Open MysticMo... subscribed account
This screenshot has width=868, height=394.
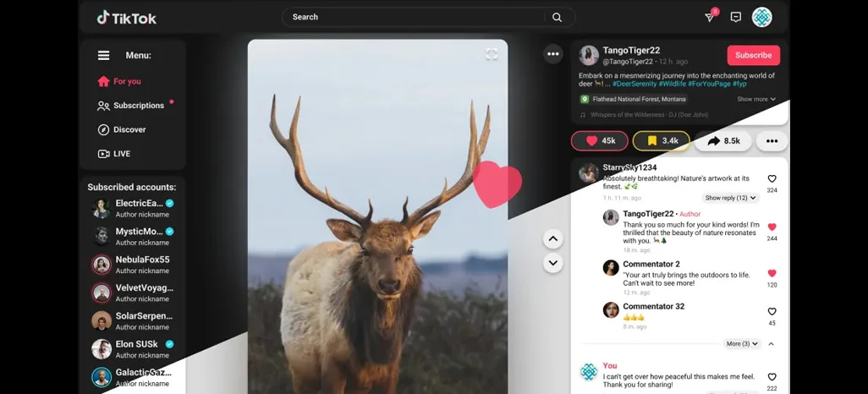coord(133,236)
